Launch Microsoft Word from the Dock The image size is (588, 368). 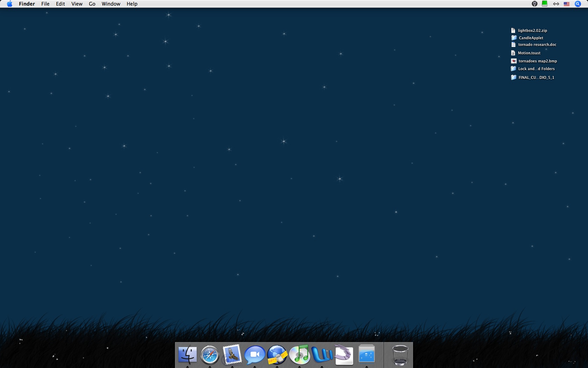click(x=322, y=355)
